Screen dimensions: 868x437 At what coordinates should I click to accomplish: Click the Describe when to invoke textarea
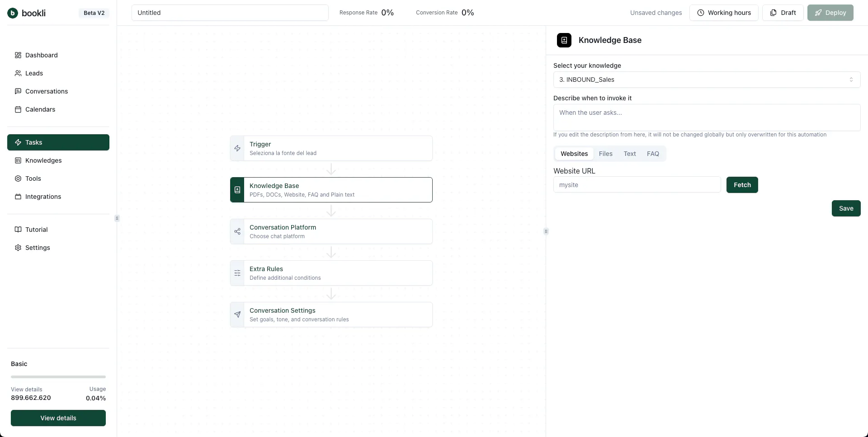coord(707,117)
